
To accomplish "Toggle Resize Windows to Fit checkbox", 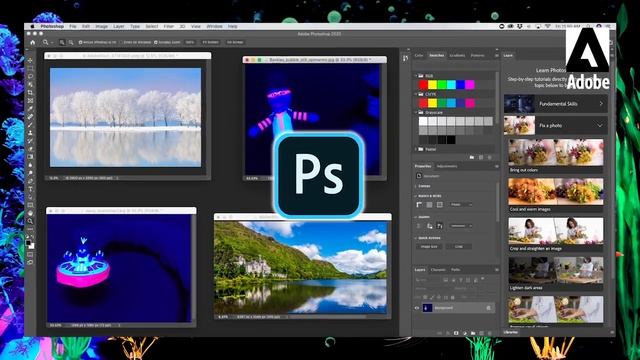I will point(80,42).
